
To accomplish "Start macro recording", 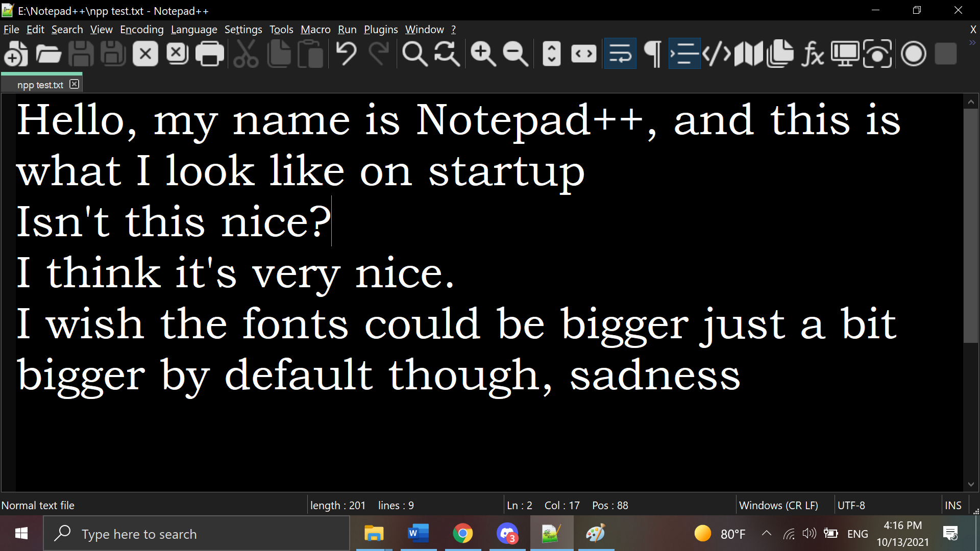I will 913,54.
